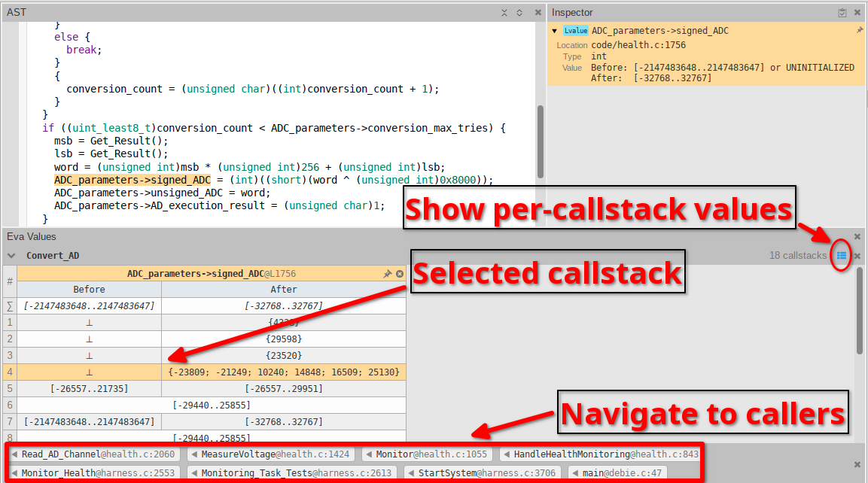The height and width of the screenshot is (483, 868).
Task: Select callstack row 6 value [-29440..25855]
Action: (x=212, y=406)
